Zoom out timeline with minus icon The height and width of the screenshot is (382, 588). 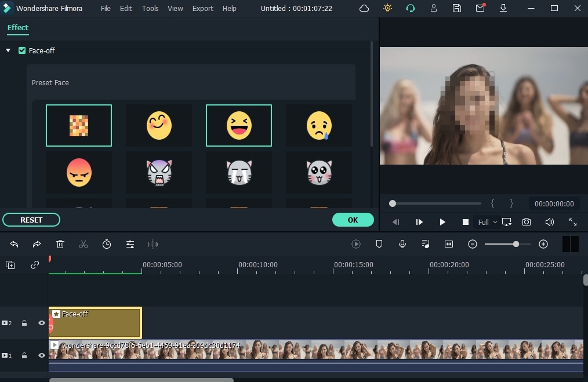coord(473,244)
